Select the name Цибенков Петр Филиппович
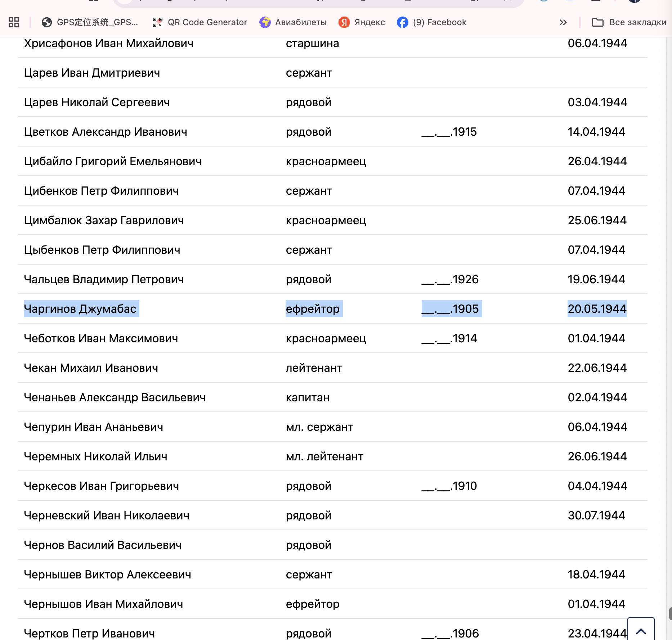The image size is (672, 640). point(101,191)
